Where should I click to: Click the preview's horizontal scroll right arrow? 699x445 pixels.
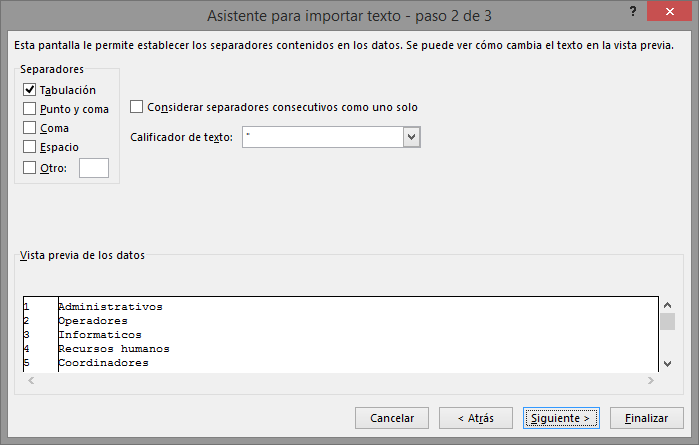tap(651, 380)
